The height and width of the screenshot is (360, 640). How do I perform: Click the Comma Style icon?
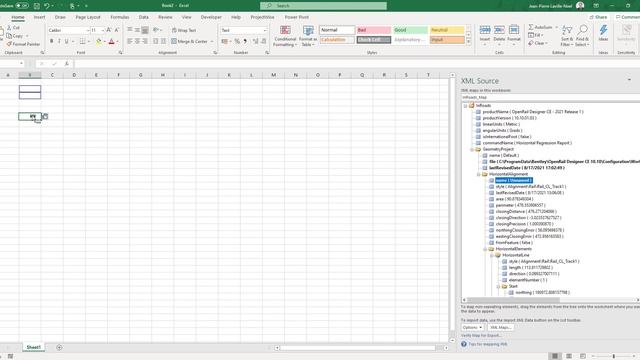tap(245, 41)
